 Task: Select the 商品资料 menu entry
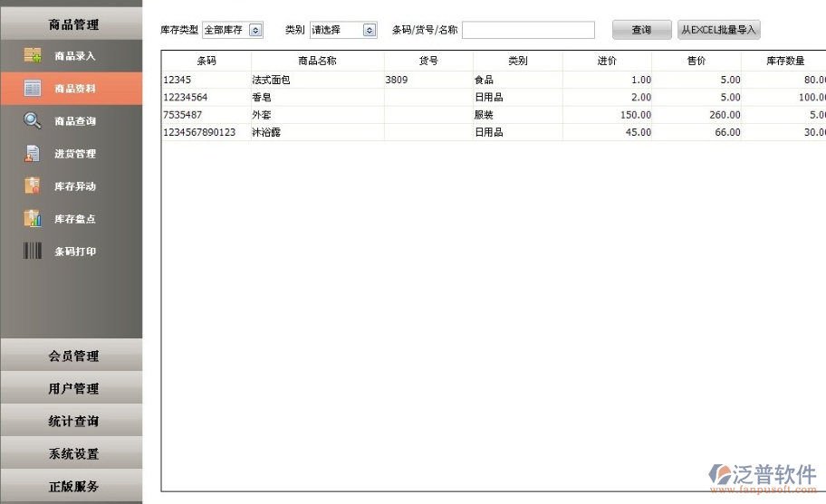(72, 89)
